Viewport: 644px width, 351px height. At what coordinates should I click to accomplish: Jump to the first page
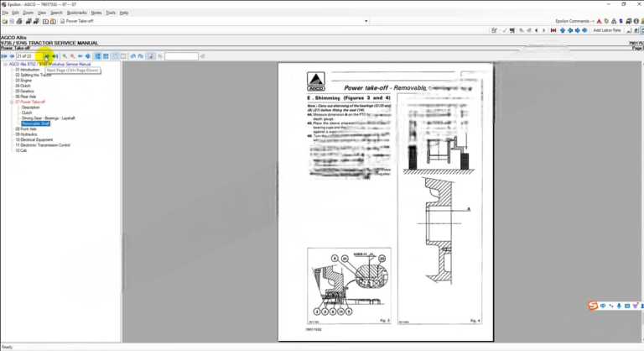(x=4, y=56)
